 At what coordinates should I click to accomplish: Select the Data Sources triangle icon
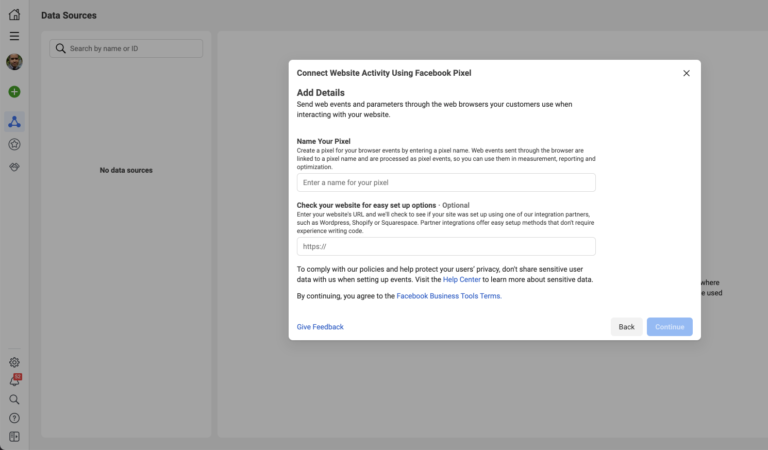point(14,121)
